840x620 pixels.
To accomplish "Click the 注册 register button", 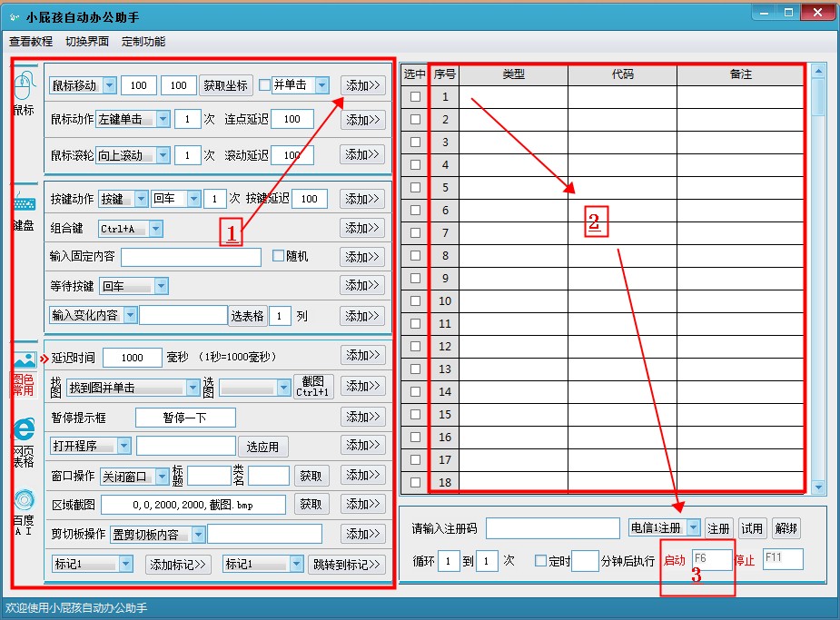I will 718,528.
